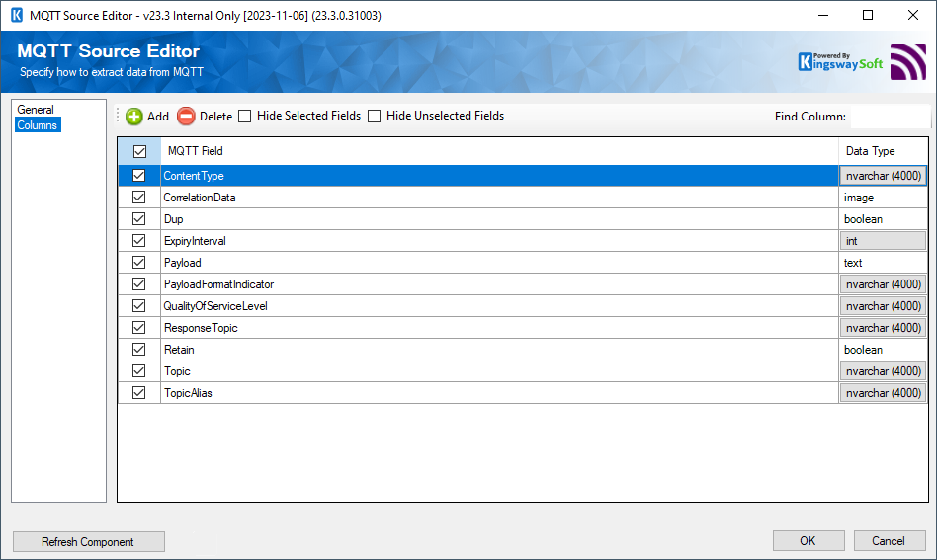Toggle the select-all header checkbox

[139, 152]
